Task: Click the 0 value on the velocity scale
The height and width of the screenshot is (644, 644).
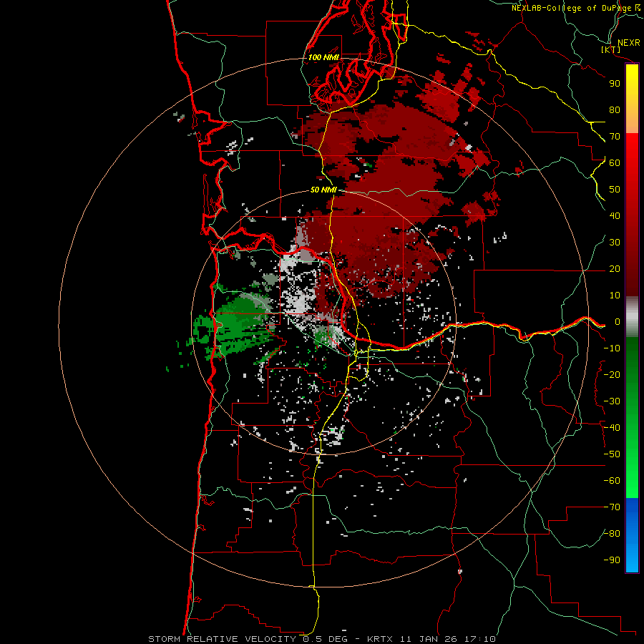Action: click(x=618, y=321)
